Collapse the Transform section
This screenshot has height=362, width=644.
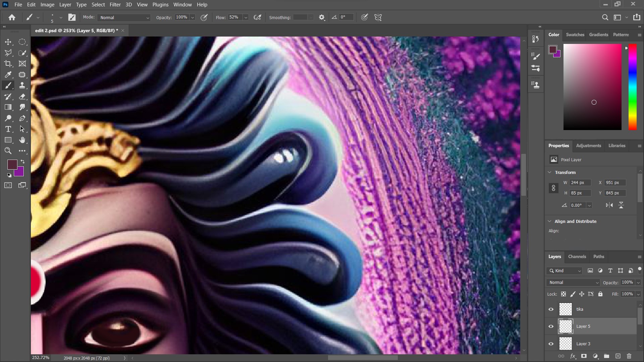(x=549, y=172)
